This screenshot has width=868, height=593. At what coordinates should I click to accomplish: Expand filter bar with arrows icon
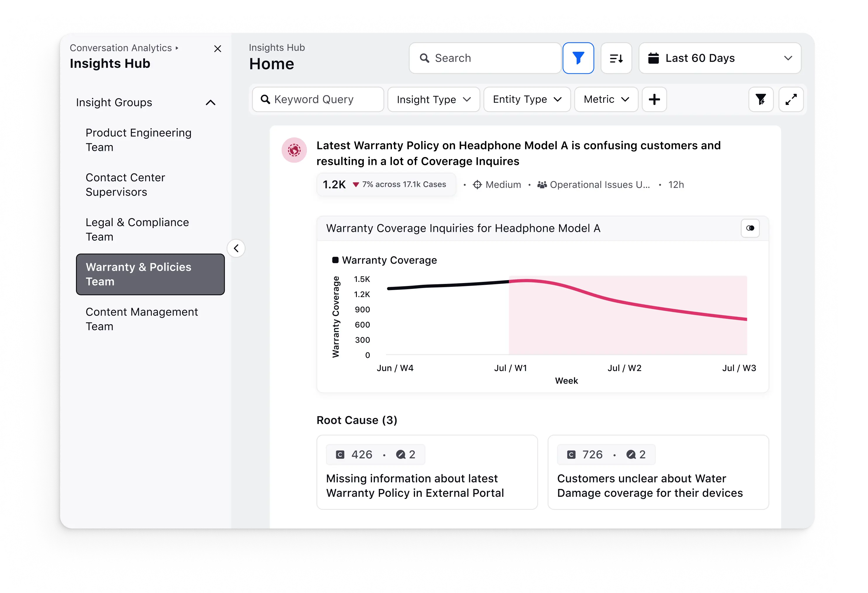coord(791,99)
